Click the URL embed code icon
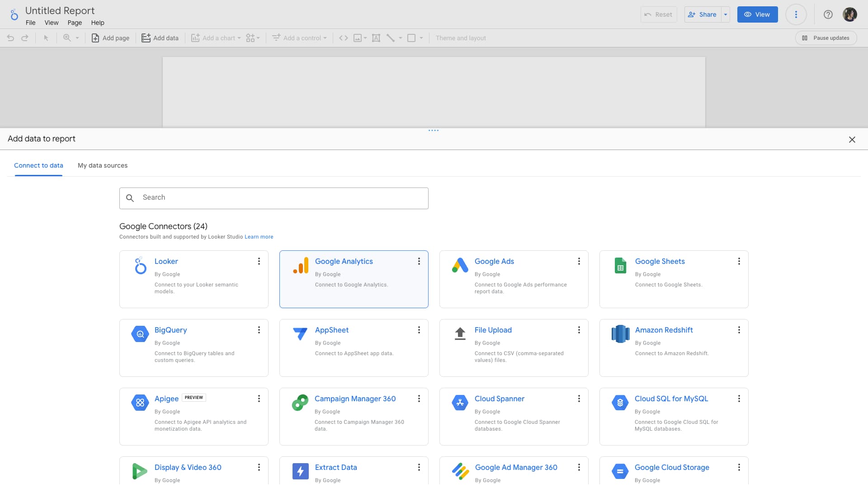Screen dimensions: 868x488 344,38
